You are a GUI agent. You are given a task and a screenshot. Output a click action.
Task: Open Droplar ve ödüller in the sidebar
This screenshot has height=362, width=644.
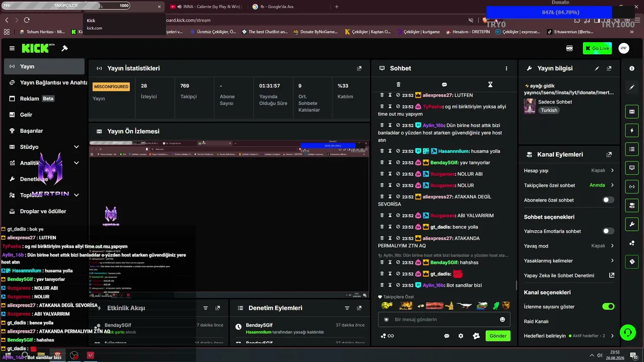pos(44,211)
